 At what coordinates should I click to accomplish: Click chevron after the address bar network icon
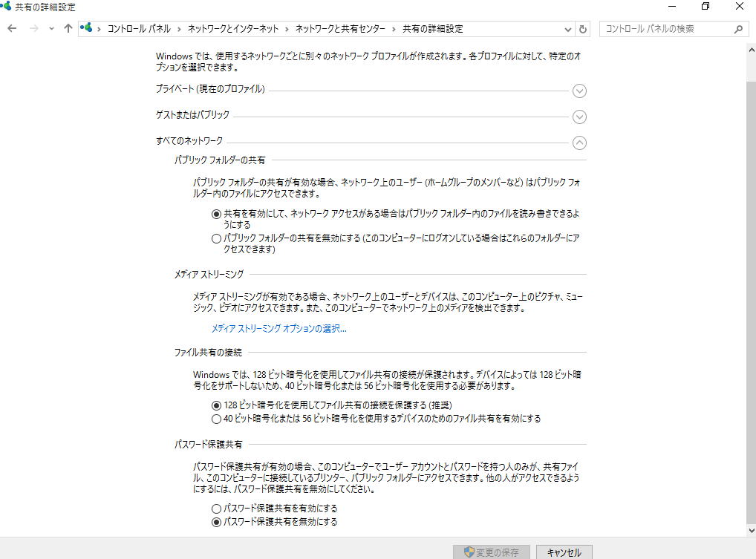pyautogui.click(x=99, y=29)
